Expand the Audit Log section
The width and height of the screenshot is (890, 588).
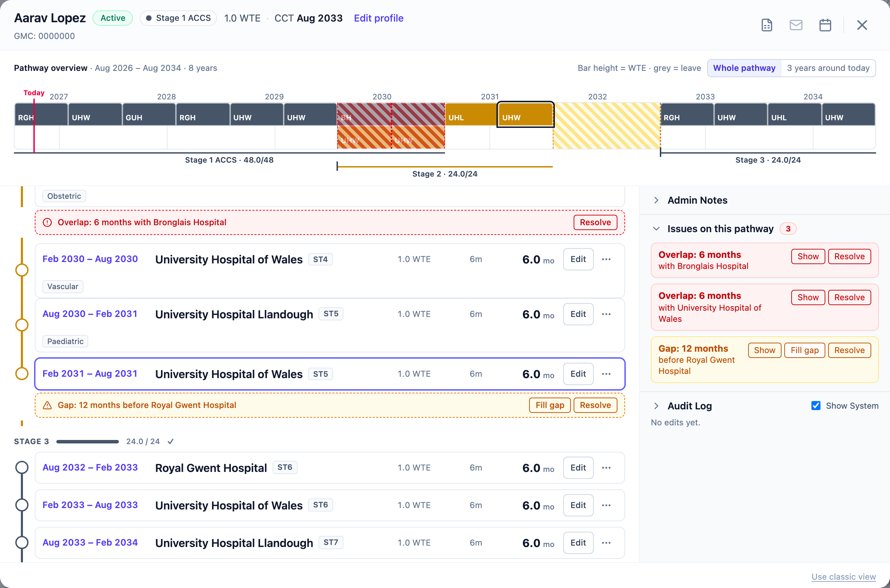click(656, 406)
